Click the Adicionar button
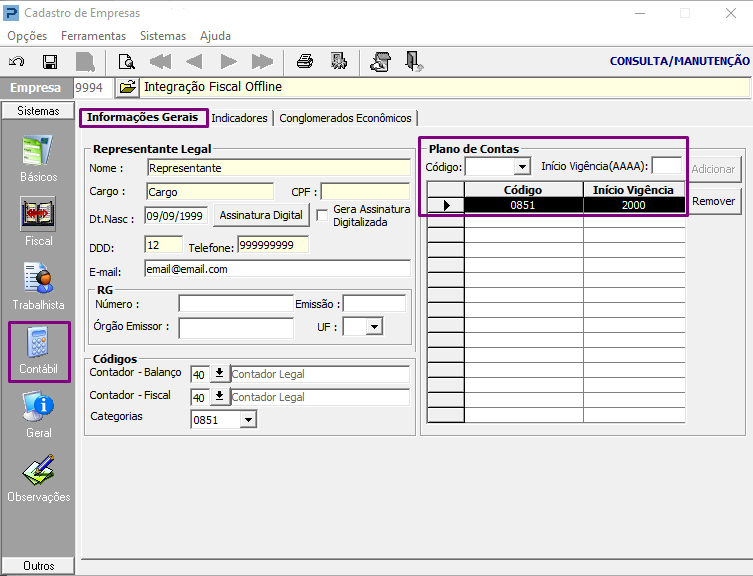This screenshot has width=753, height=576. (x=713, y=169)
